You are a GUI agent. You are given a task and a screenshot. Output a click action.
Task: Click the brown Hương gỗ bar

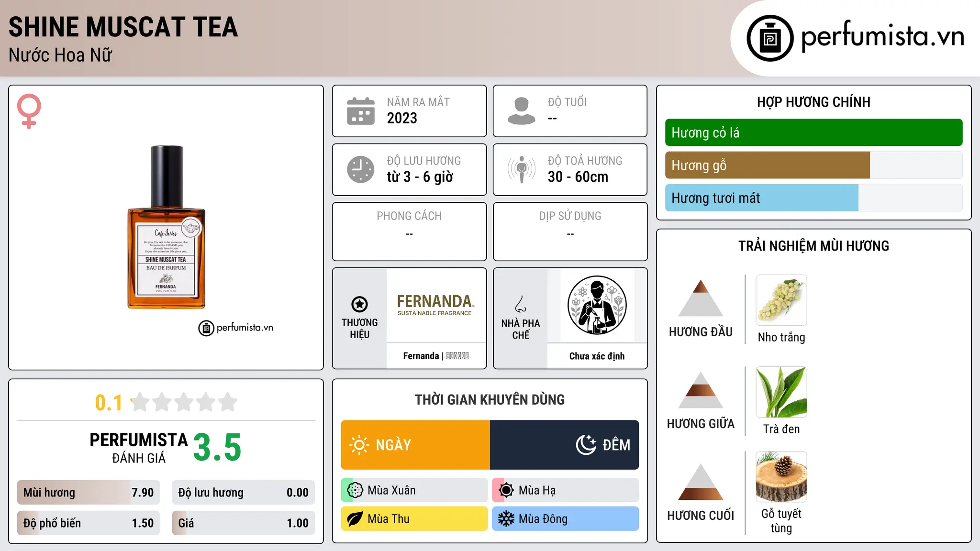coord(768,165)
